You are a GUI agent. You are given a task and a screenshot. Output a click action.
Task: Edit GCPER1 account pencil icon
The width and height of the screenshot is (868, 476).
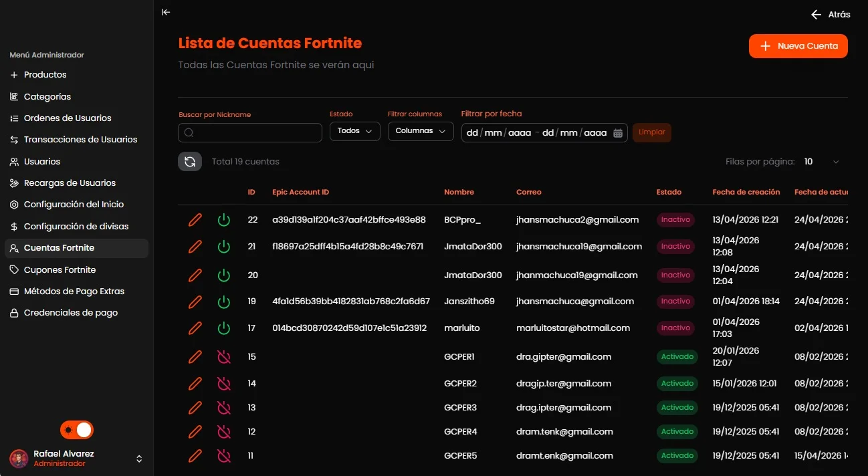(x=195, y=357)
